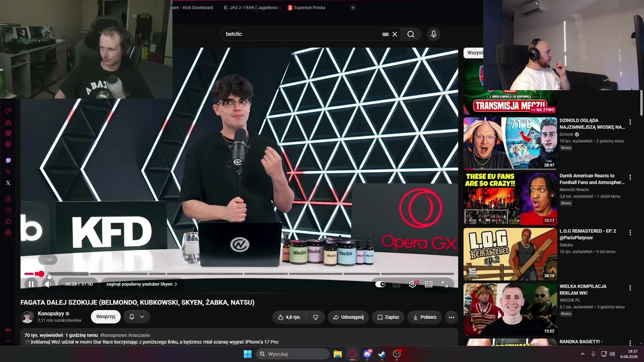Click the #konopnews hashtag
The height and width of the screenshot is (362, 644).
click(x=113, y=335)
